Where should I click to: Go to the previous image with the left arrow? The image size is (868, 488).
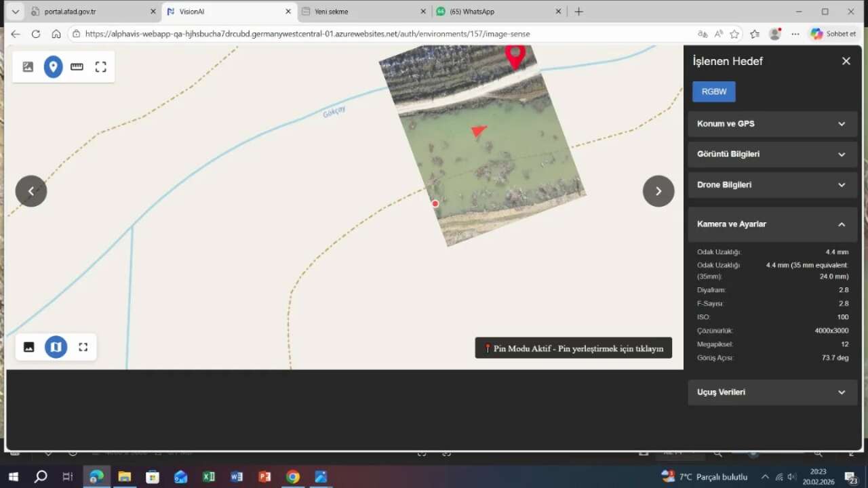(x=31, y=191)
